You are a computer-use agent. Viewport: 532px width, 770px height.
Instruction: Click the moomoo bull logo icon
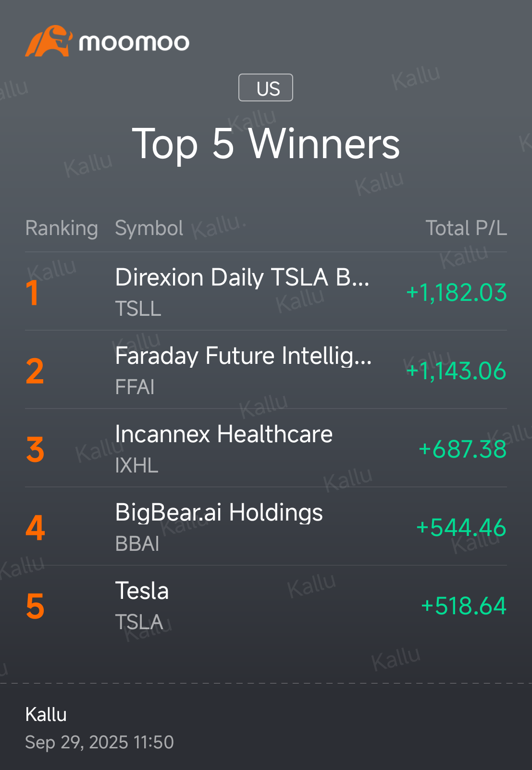pos(49,41)
